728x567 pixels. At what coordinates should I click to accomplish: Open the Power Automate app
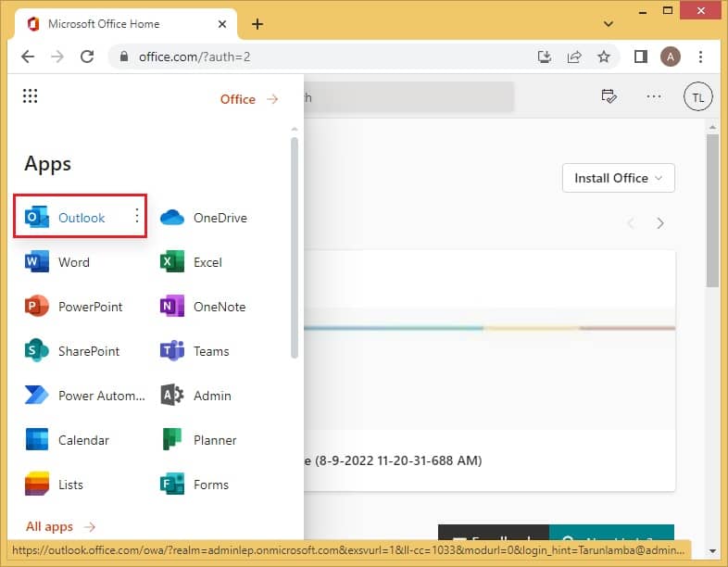pyautogui.click(x=84, y=396)
